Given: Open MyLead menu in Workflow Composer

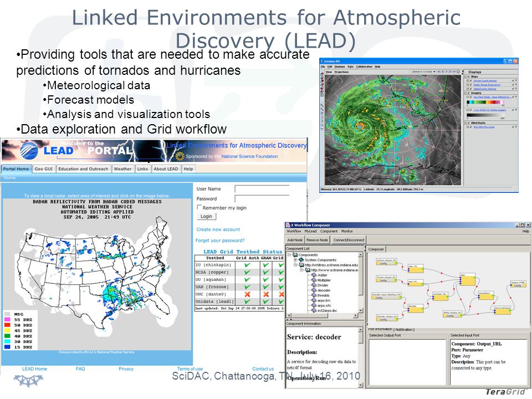Looking at the screenshot, I should click(310, 231).
